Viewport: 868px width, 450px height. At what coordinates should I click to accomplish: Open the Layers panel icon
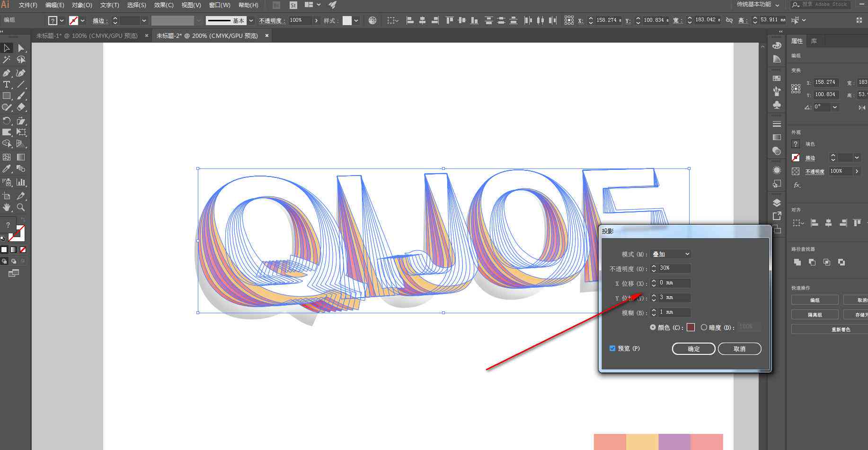[x=777, y=203]
